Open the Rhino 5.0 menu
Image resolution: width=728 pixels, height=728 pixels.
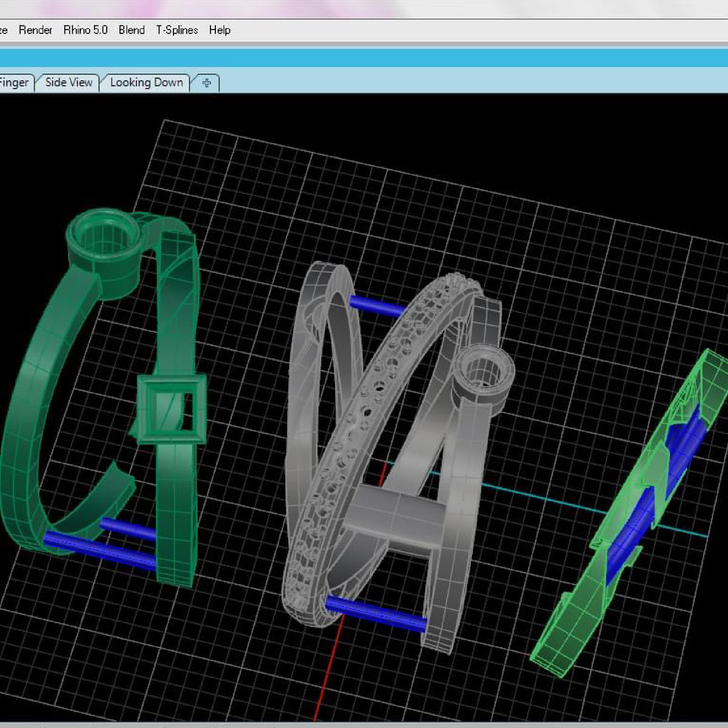point(85,30)
